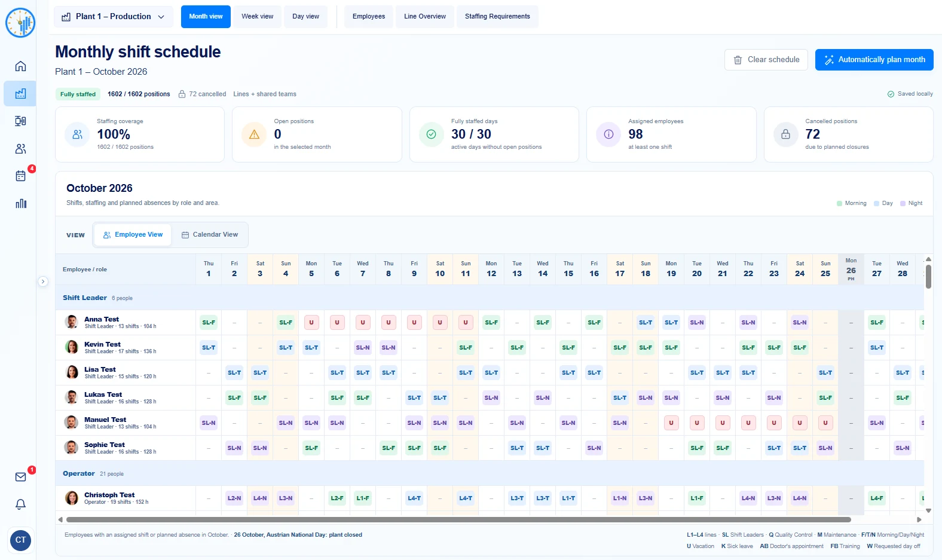This screenshot has height=560, width=942.
Task: Switch to Calendar View toggle
Action: 210,235
